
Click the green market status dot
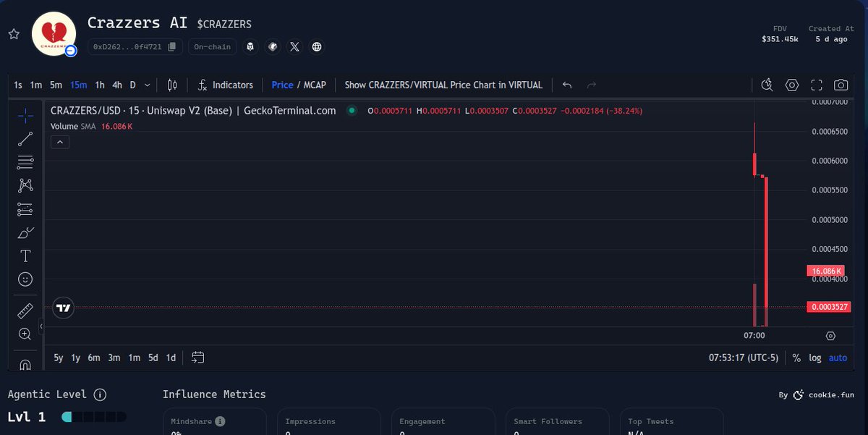click(x=352, y=111)
